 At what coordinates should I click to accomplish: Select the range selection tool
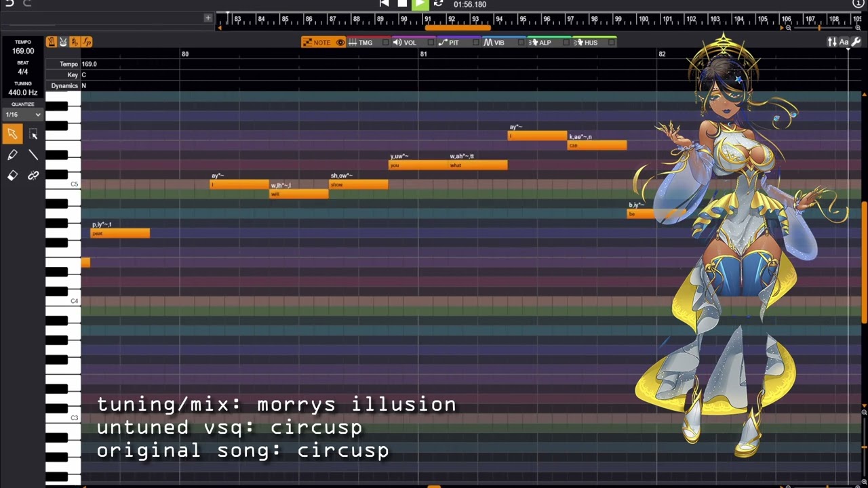(x=33, y=134)
